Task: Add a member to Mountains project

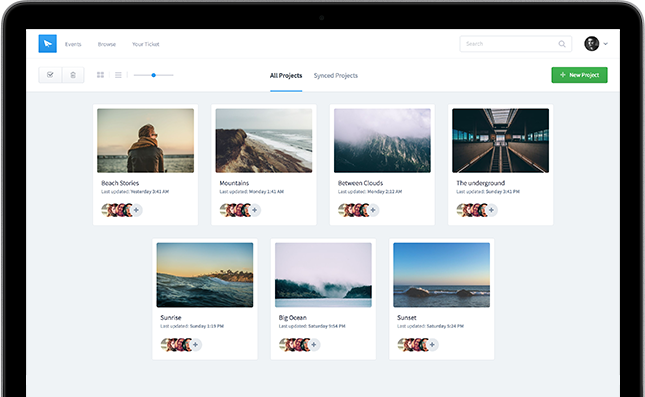Action: click(x=255, y=210)
